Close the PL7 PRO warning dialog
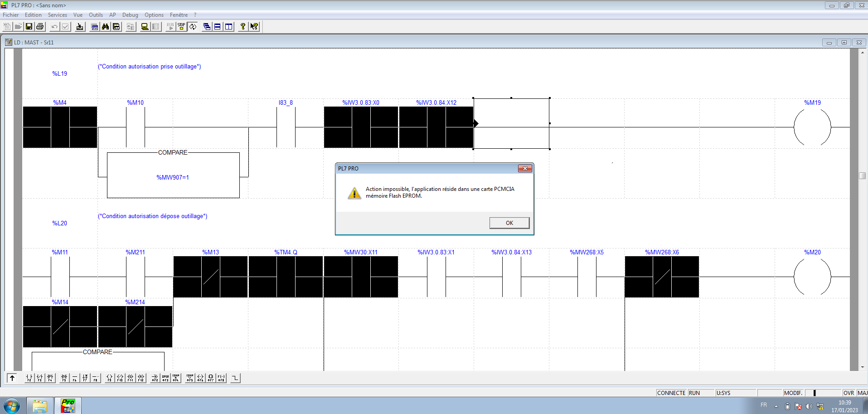868x414 pixels. [x=525, y=169]
